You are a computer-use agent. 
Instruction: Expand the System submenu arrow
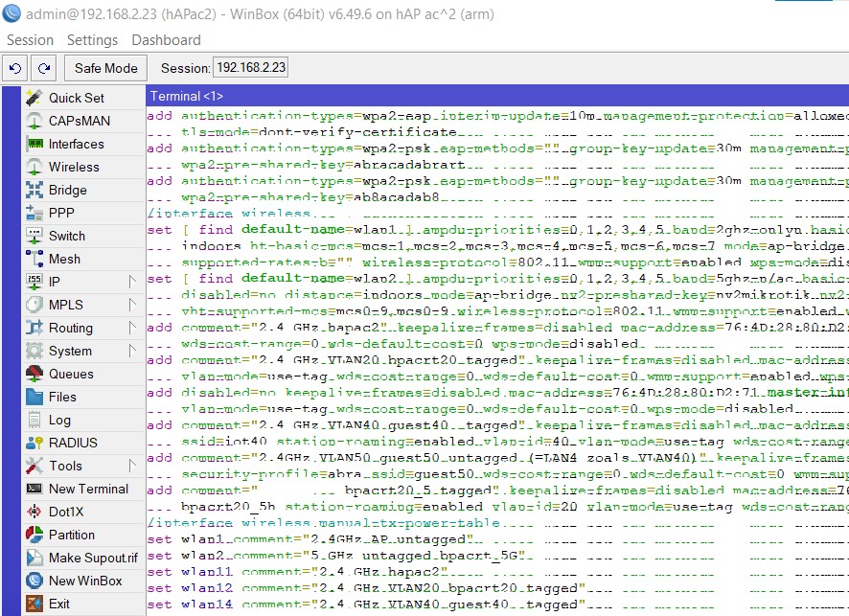(x=131, y=351)
